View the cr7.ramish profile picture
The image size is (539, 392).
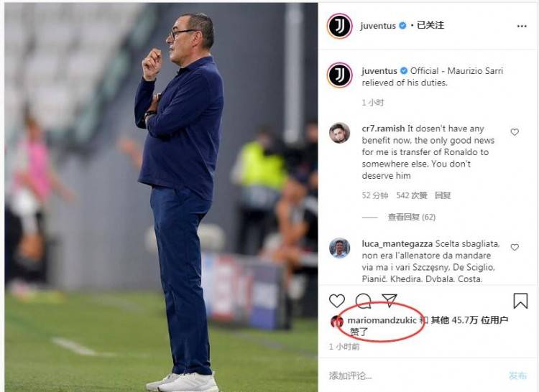340,133
